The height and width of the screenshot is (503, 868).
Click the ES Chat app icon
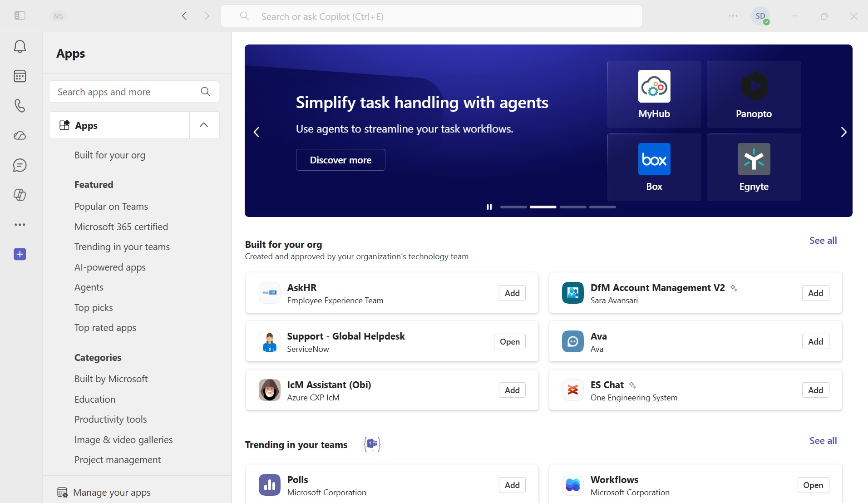coord(573,390)
